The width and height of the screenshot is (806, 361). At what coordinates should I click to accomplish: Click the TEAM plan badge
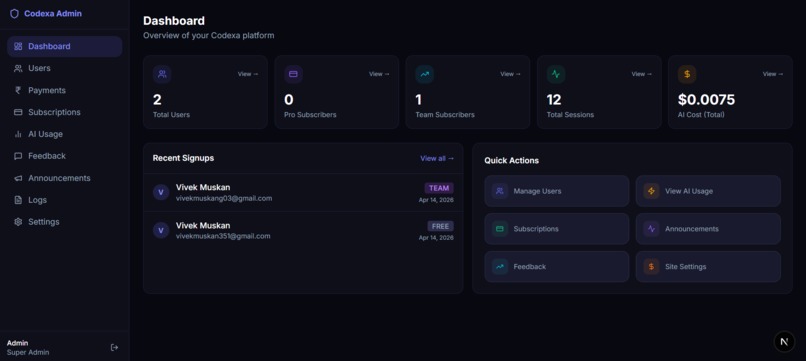439,188
